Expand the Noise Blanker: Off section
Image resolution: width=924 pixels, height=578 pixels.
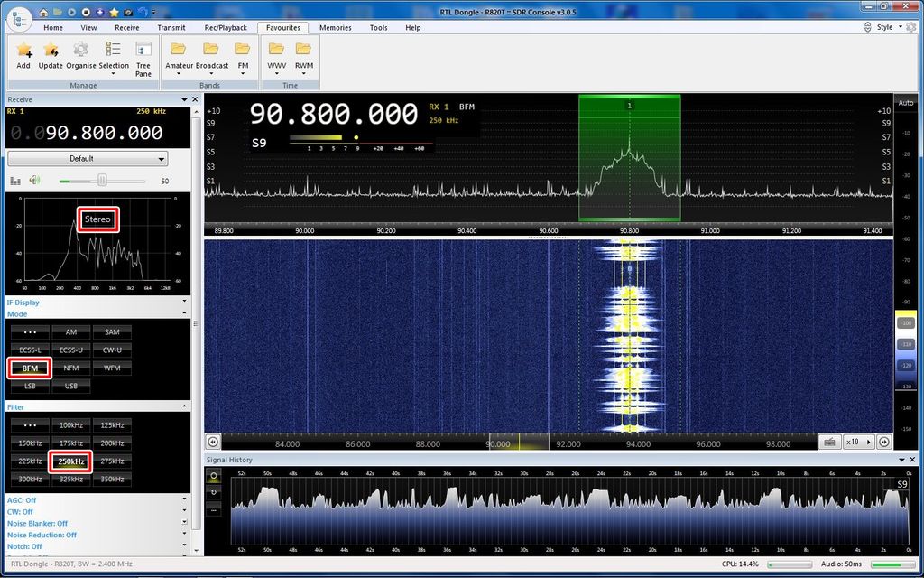pos(184,523)
